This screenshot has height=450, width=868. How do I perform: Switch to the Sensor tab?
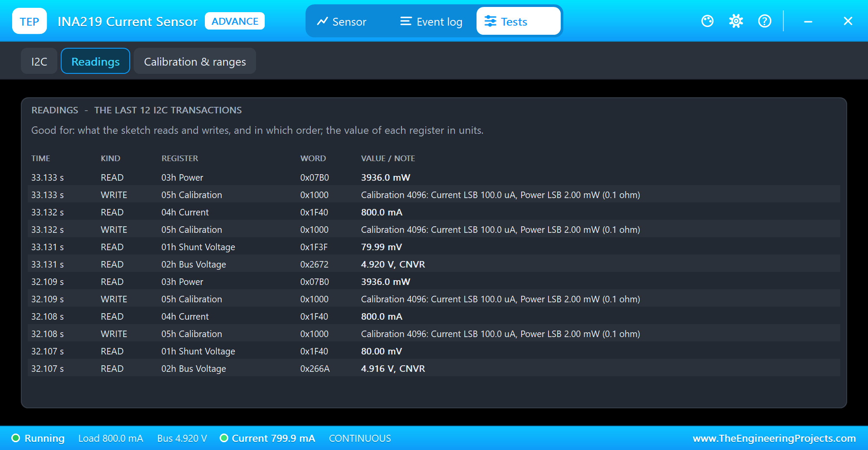tap(342, 21)
